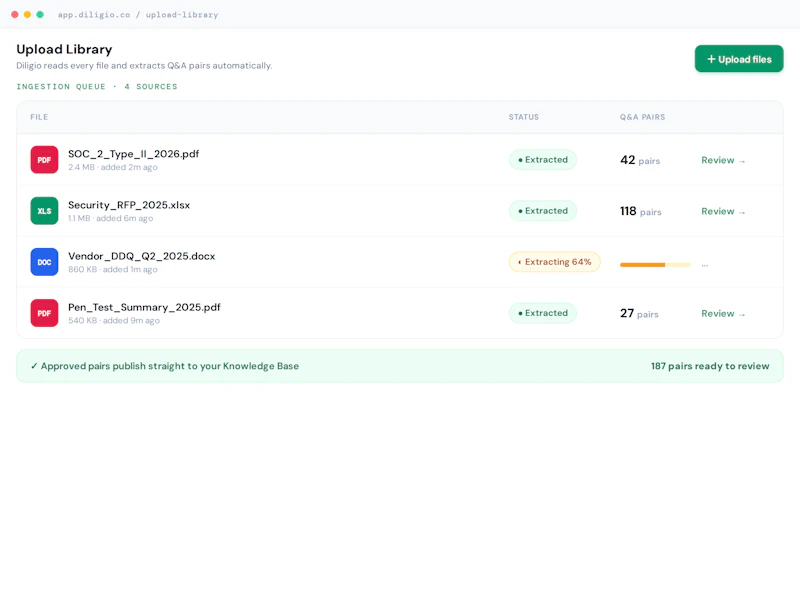
Task: Select the Pen_Test_Summary_2025.pdf file name
Action: click(x=144, y=307)
